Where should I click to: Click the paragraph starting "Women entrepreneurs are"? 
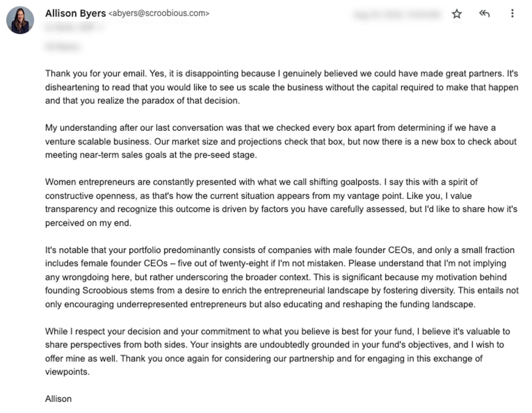(x=281, y=202)
